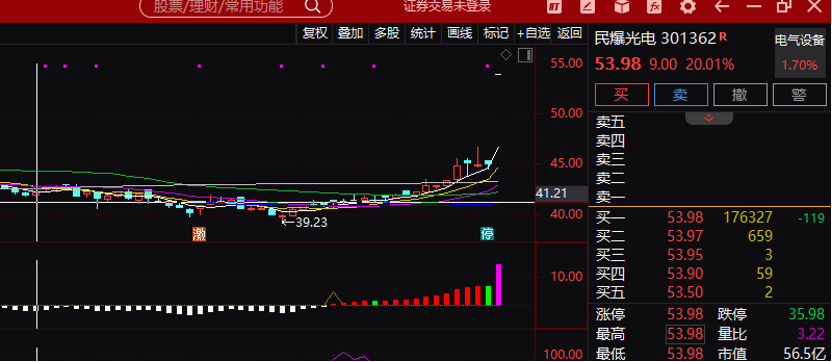Click the blue 卖 sell button
Image resolution: width=832 pixels, height=362 pixels.
click(x=681, y=95)
